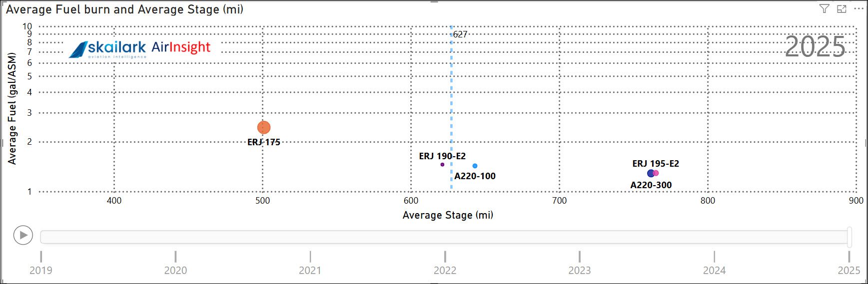Go to 2022 on the play axis
This screenshot has height=284, width=868.
[x=445, y=270]
